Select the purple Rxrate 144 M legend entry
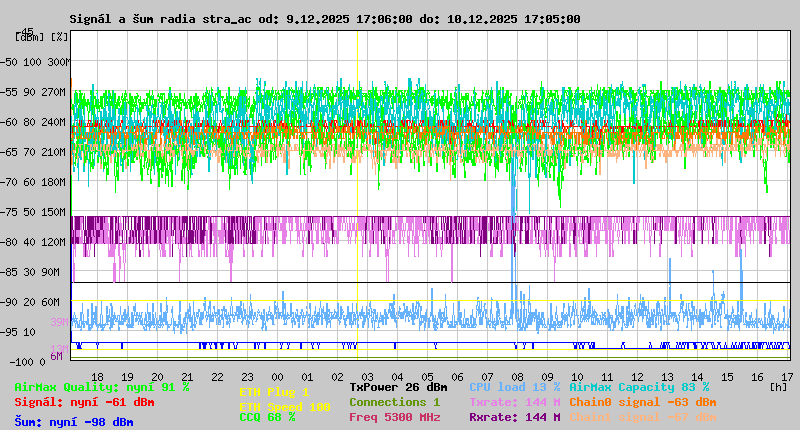 pos(514,417)
